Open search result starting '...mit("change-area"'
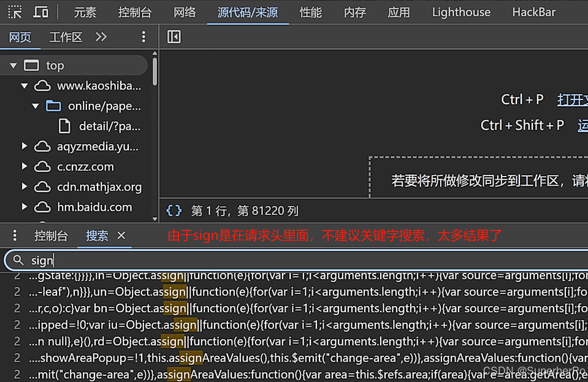 click(x=294, y=374)
